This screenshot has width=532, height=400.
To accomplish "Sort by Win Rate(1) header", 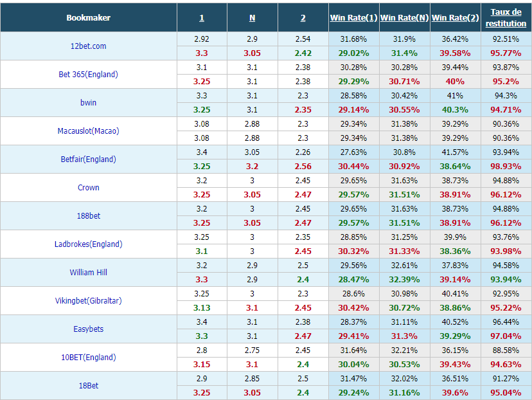I will pos(353,17).
